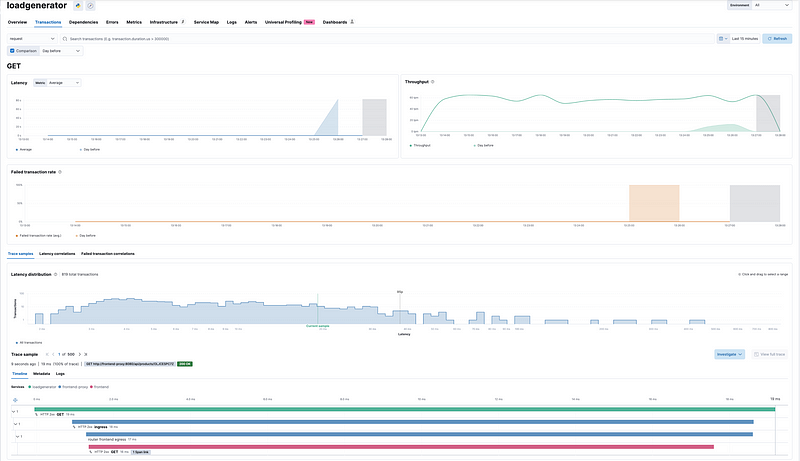800x461 pixels.
Task: Click the Latency distribution info icon
Action: pos(57,274)
